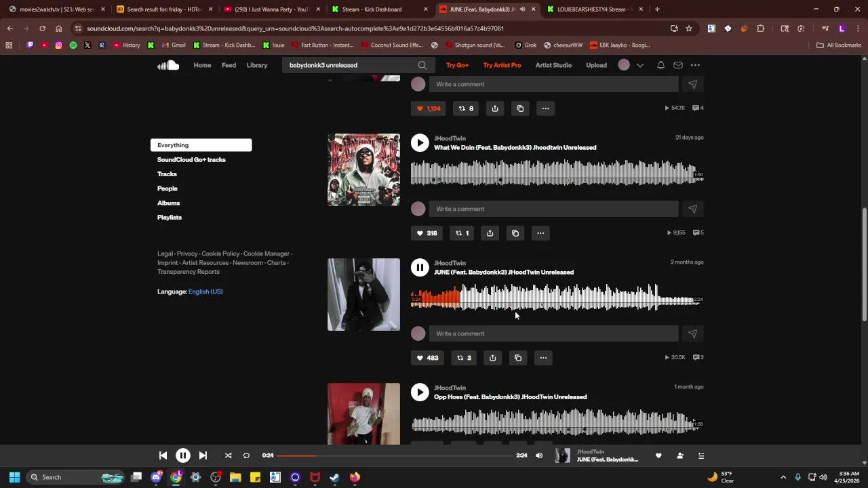Open Artist Studio

(553, 65)
